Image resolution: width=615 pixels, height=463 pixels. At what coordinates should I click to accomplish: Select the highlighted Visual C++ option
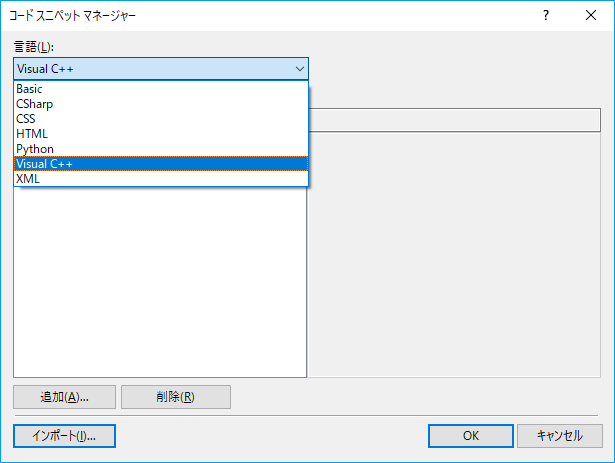point(161,164)
